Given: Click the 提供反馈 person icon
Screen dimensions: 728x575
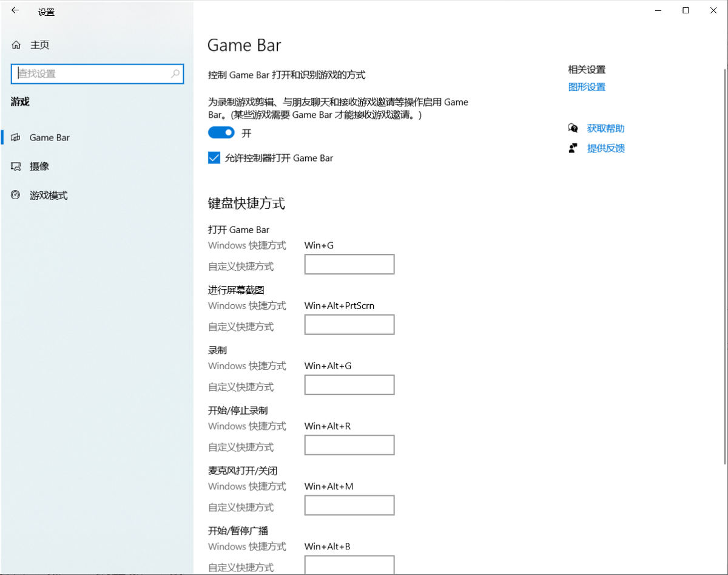Looking at the screenshot, I should click(x=573, y=148).
